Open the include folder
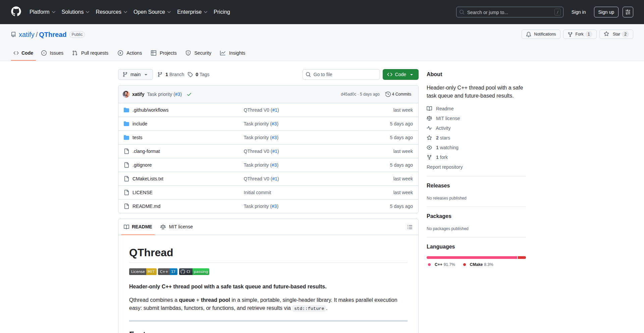The width and height of the screenshot is (644, 333). point(140,124)
